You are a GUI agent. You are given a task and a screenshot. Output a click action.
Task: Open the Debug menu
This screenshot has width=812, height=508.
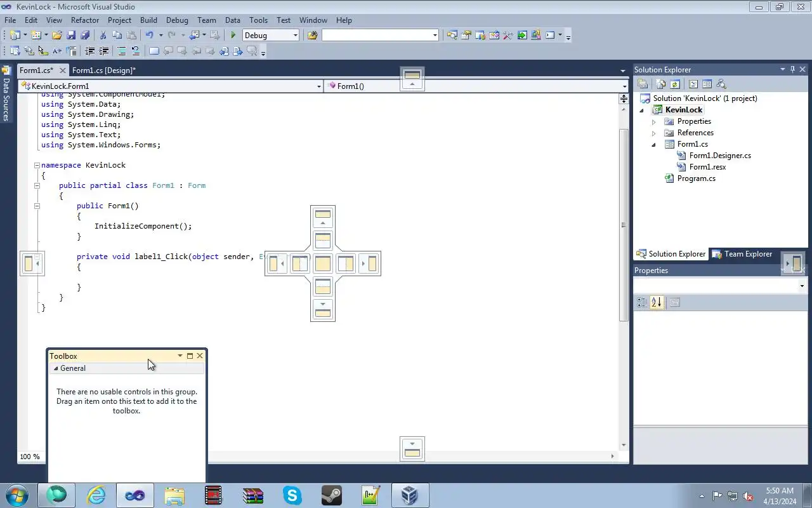click(177, 20)
